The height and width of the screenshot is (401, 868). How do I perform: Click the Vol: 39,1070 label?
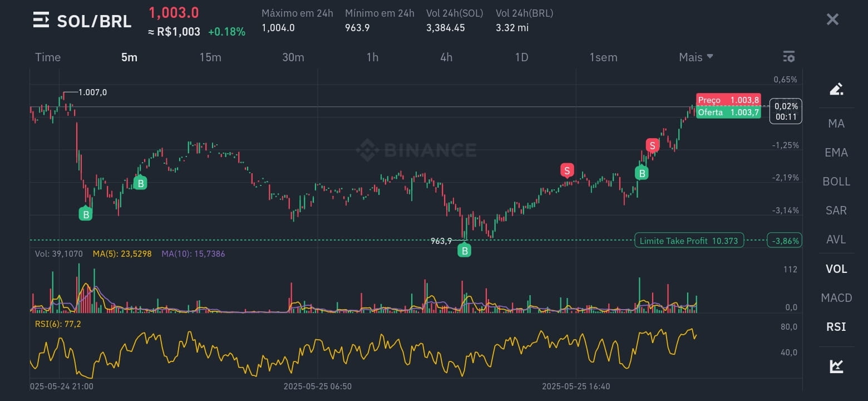[x=58, y=254]
